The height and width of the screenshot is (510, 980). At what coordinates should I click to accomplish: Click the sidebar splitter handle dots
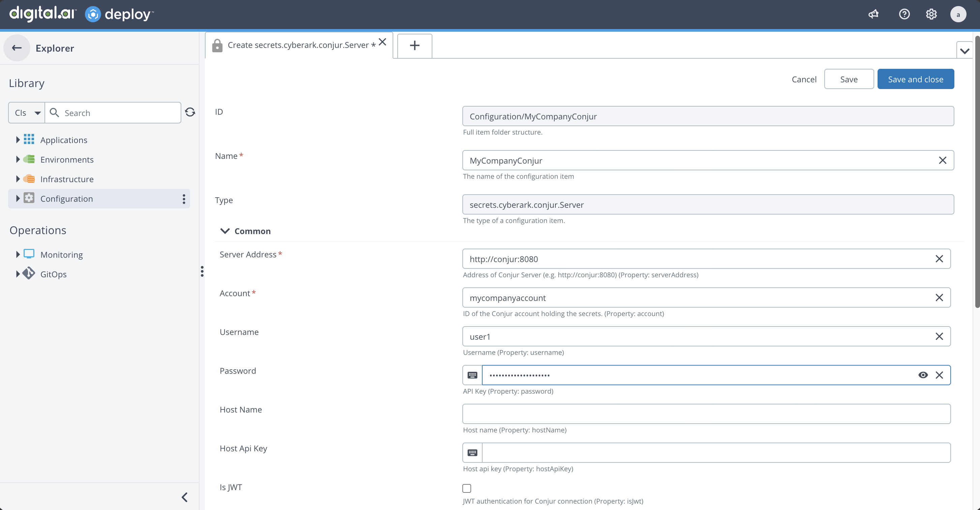coord(202,271)
